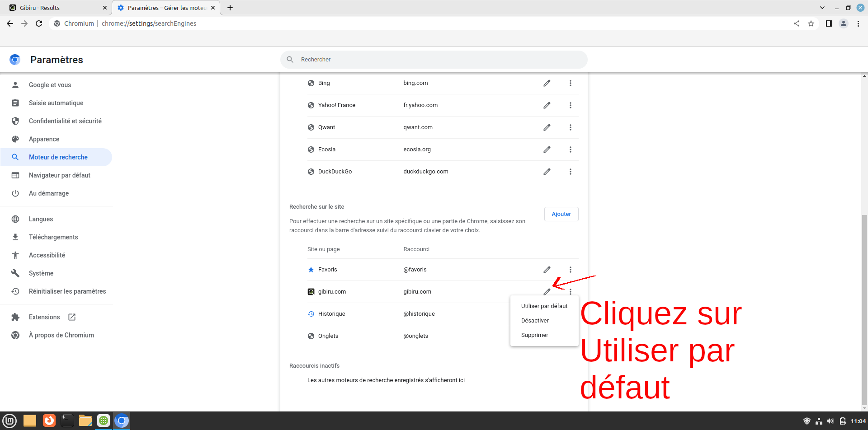Choose Désactiver in the context menu
This screenshot has width=868, height=430.
pos(535,321)
